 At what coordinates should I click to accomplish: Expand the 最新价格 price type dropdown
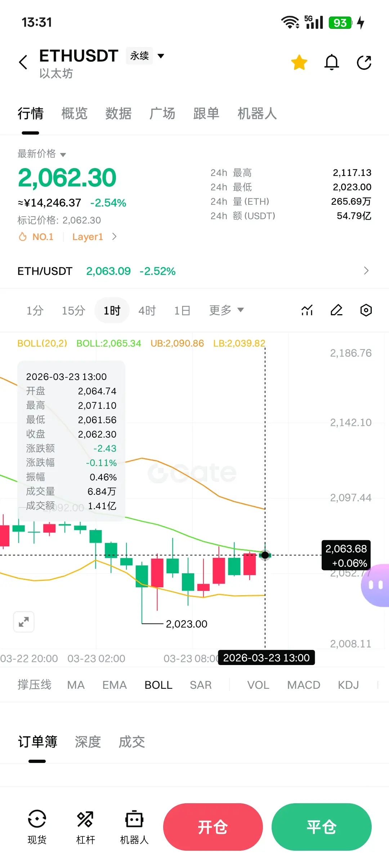pyautogui.click(x=42, y=154)
